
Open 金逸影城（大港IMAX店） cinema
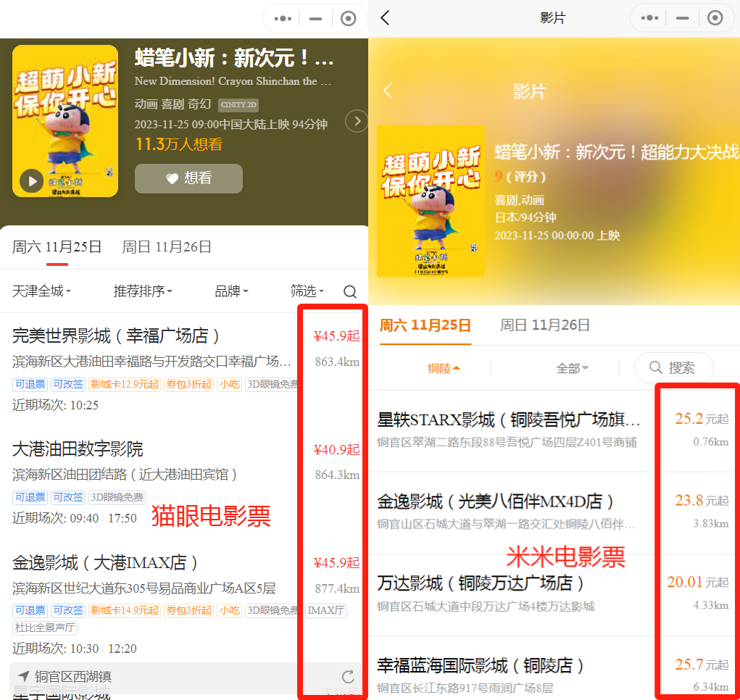pyautogui.click(x=105, y=562)
